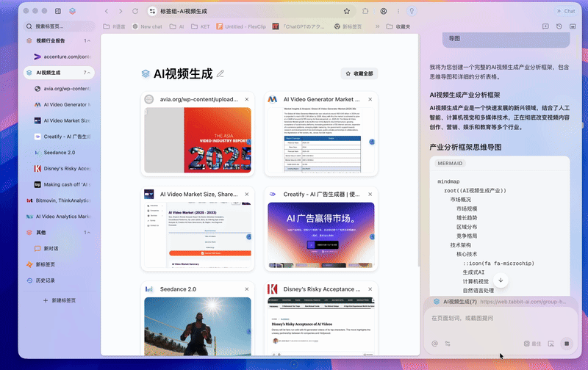Open the model selector beside screenshot icon
The height and width of the screenshot is (370, 588).
[x=532, y=344]
